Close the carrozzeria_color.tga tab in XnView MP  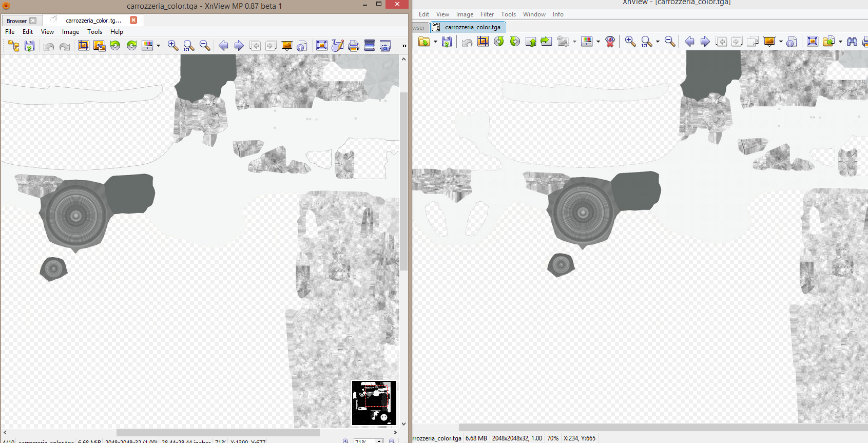coord(133,20)
